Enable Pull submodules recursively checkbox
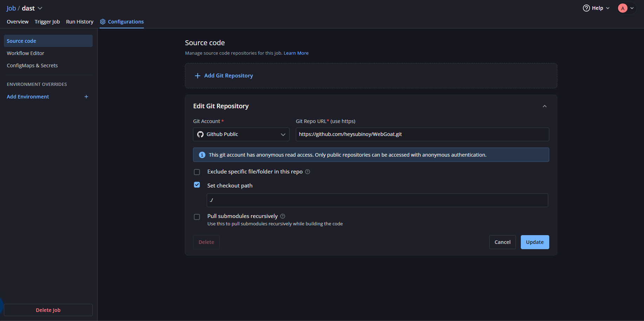 coord(197,217)
